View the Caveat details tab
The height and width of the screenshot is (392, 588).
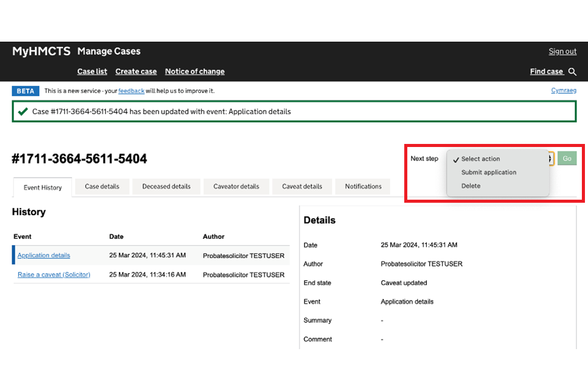tap(302, 186)
